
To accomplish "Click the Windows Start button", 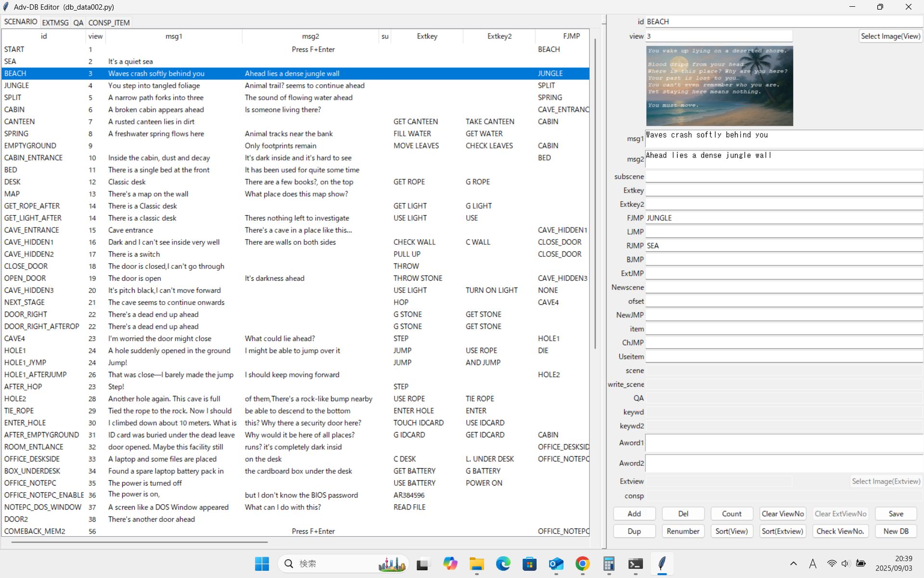I will [x=262, y=564].
